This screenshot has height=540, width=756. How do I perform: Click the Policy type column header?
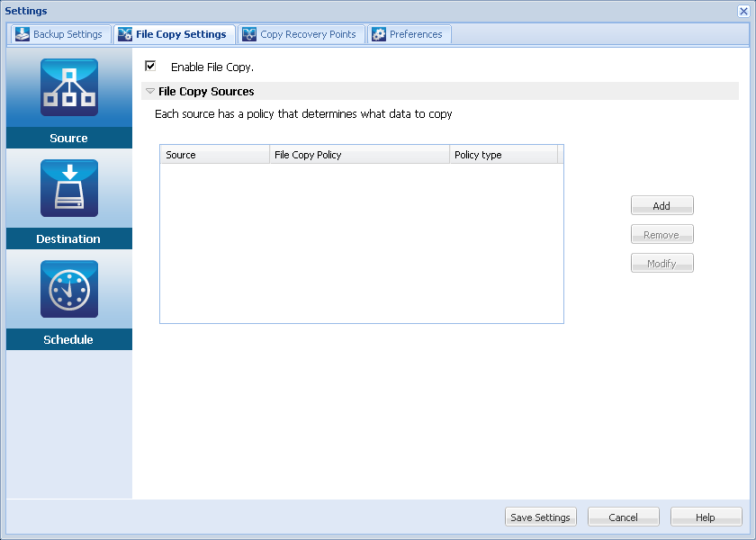pos(503,155)
